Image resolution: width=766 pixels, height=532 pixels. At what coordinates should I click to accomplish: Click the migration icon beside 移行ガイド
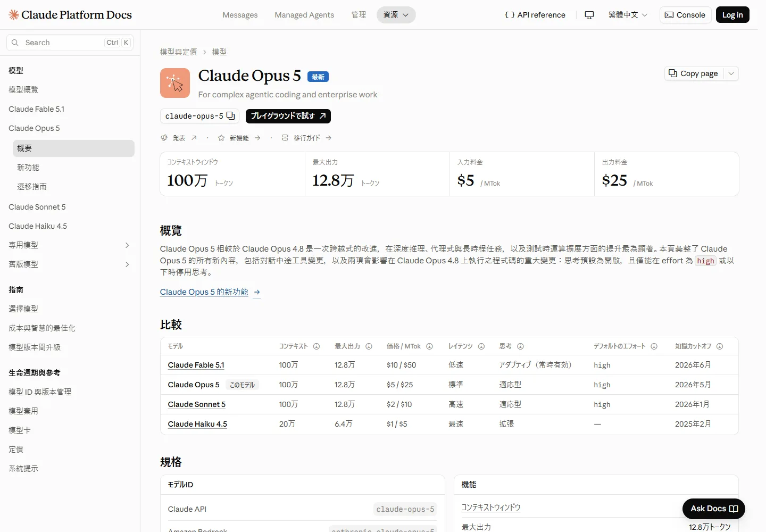[x=285, y=138]
